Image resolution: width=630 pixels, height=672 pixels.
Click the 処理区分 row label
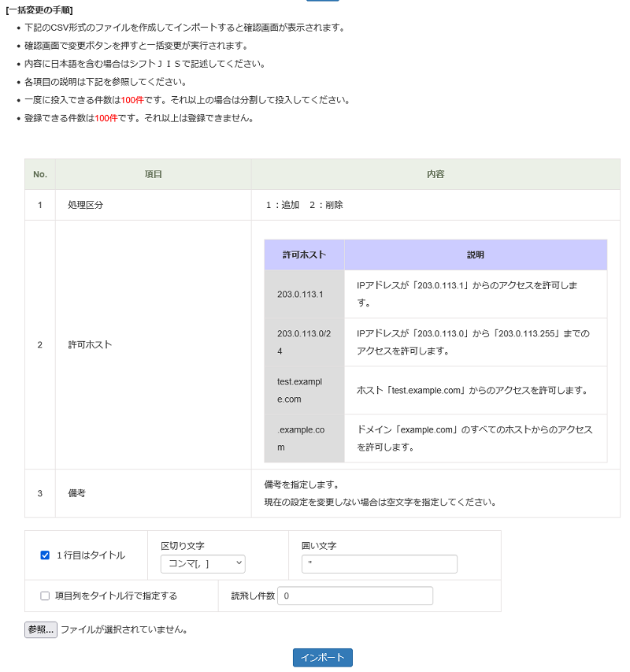[85, 204]
